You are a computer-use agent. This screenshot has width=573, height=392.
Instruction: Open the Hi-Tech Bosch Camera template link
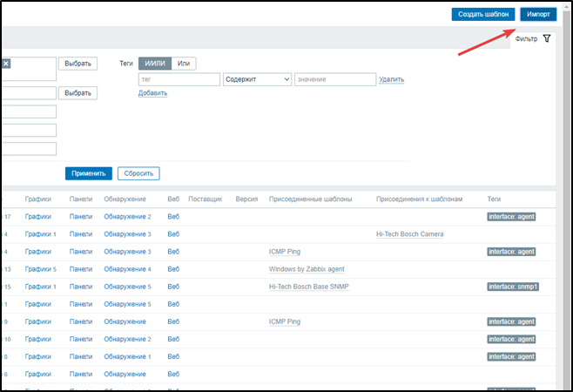pyautogui.click(x=411, y=234)
